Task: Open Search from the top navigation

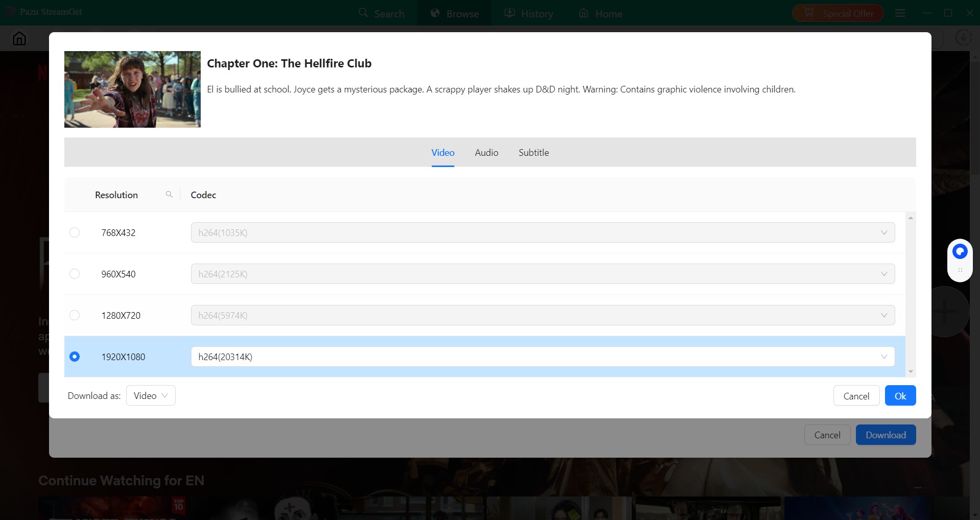Action: (x=382, y=13)
